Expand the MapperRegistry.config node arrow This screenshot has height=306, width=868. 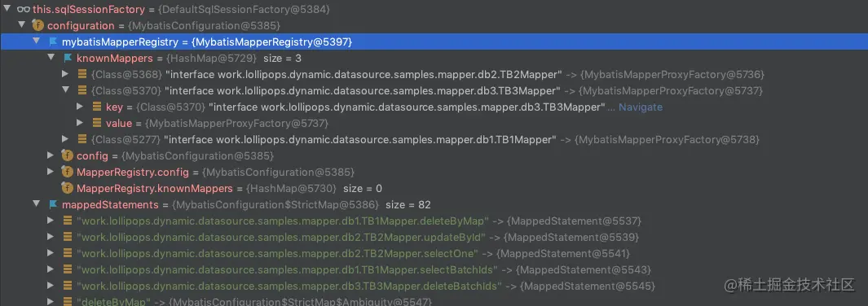[x=51, y=172]
